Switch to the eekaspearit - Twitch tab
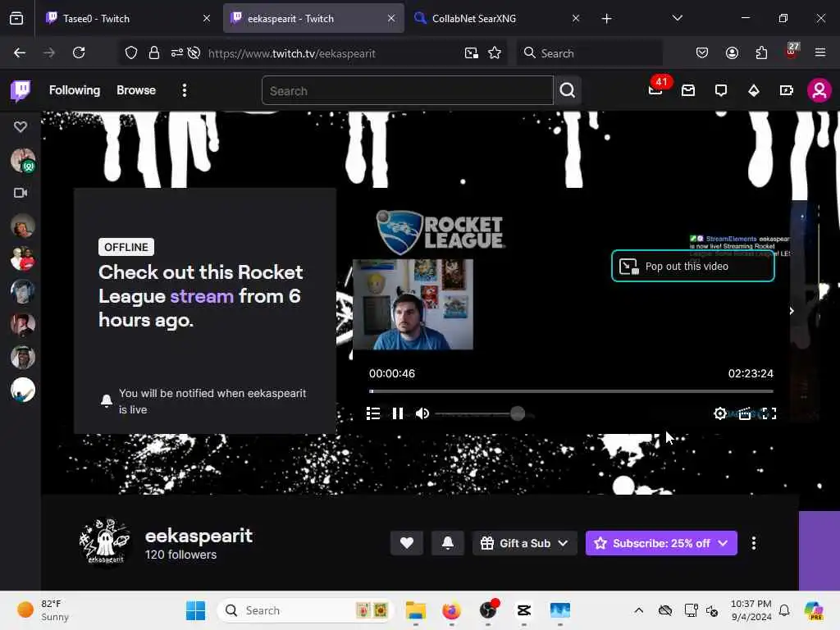The image size is (840, 630). [313, 18]
